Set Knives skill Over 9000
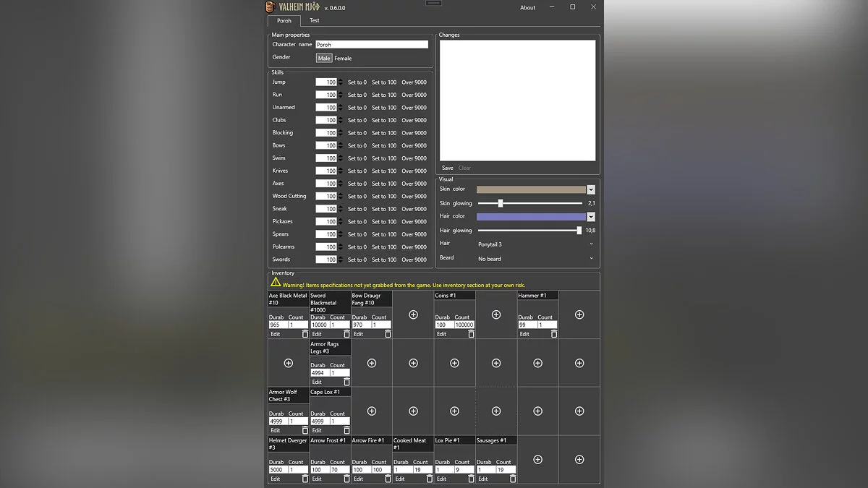The image size is (868, 488). (x=414, y=171)
